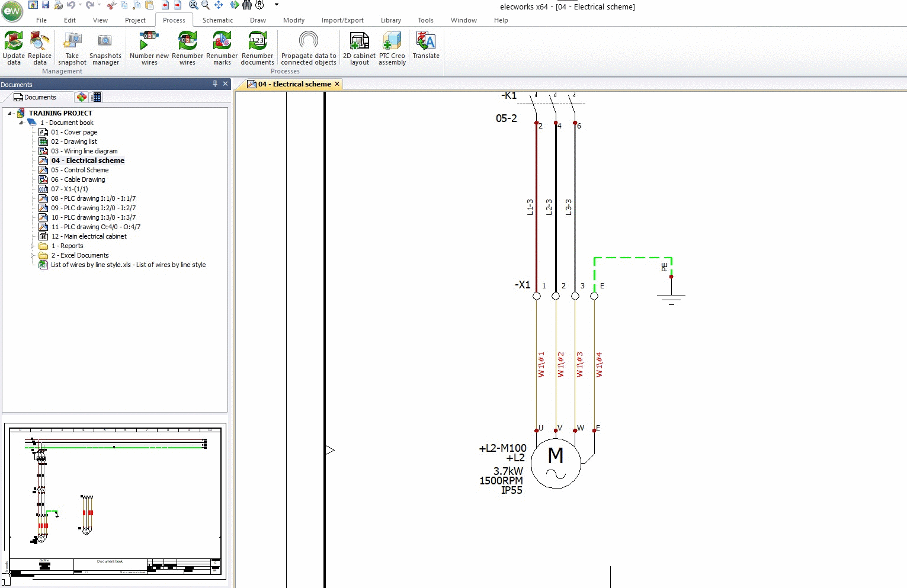This screenshot has width=907, height=588.
Task: Click Take snapshot in the ribbon
Action: pos(72,48)
